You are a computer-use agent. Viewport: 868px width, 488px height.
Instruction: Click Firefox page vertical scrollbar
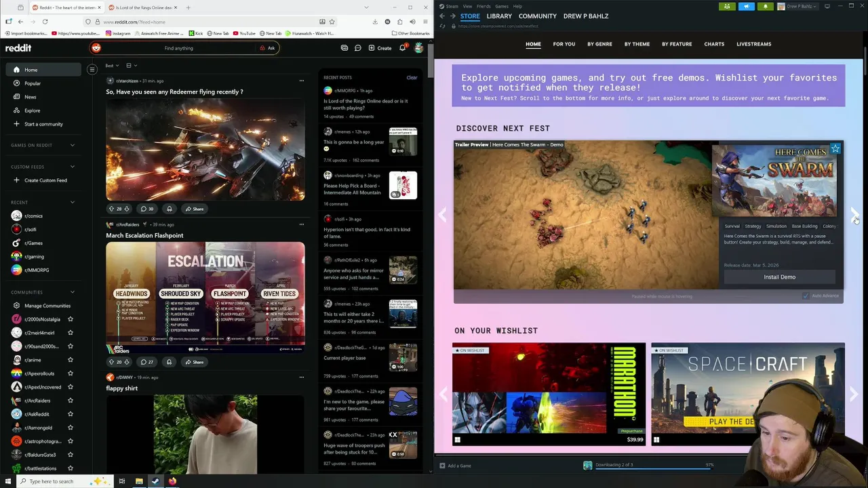(x=431, y=62)
